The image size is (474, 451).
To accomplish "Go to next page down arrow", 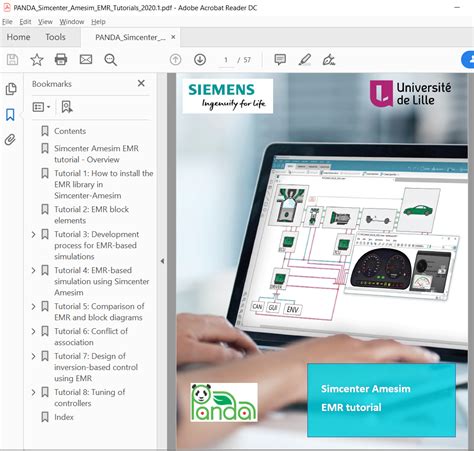I will point(200,60).
